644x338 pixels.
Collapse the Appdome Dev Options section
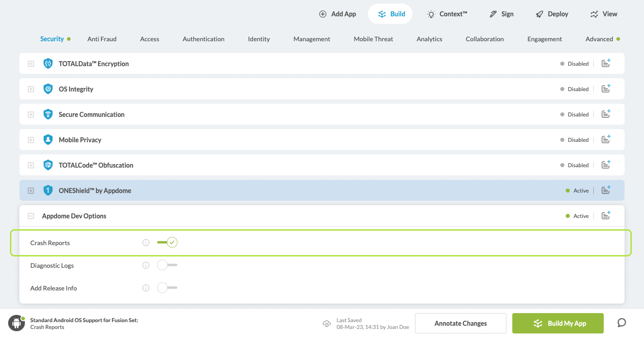[x=31, y=216]
